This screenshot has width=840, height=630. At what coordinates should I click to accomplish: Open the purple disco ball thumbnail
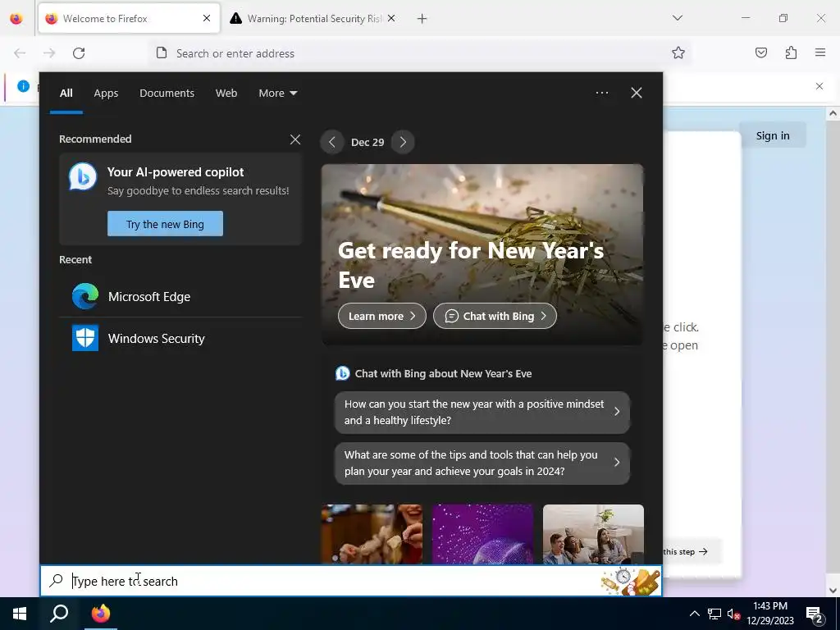482,534
